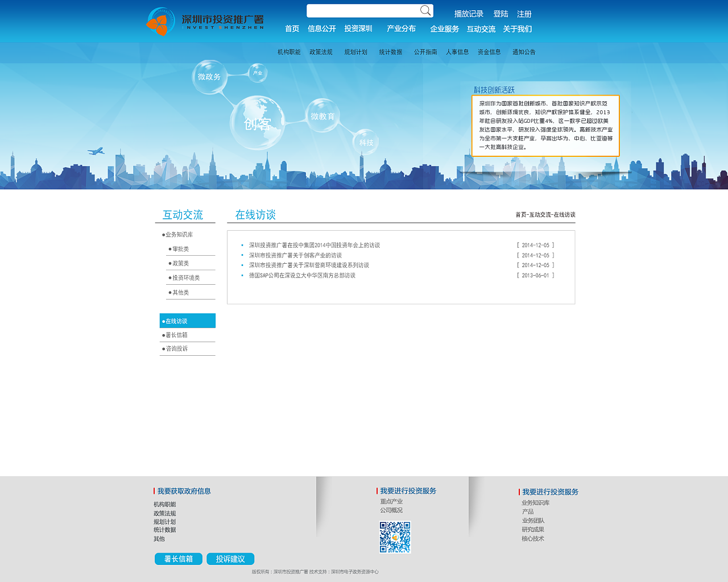The image size is (728, 582).
Task: Click the Invest Shenzhen logo
Action: [x=205, y=22]
